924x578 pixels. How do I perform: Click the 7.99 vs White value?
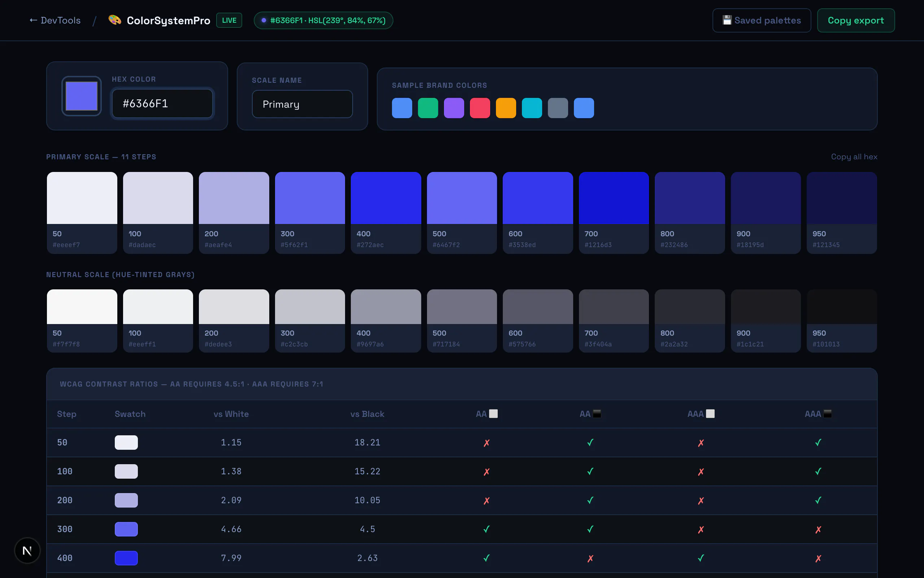point(231,558)
